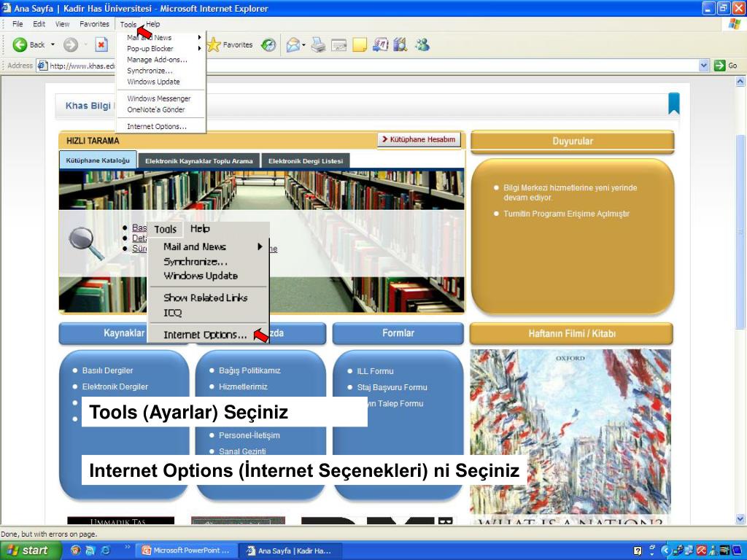Screen dimensions: 747x560
Task: Switch to Microsoft PowerPoint taskbar button
Action: tap(186, 551)
